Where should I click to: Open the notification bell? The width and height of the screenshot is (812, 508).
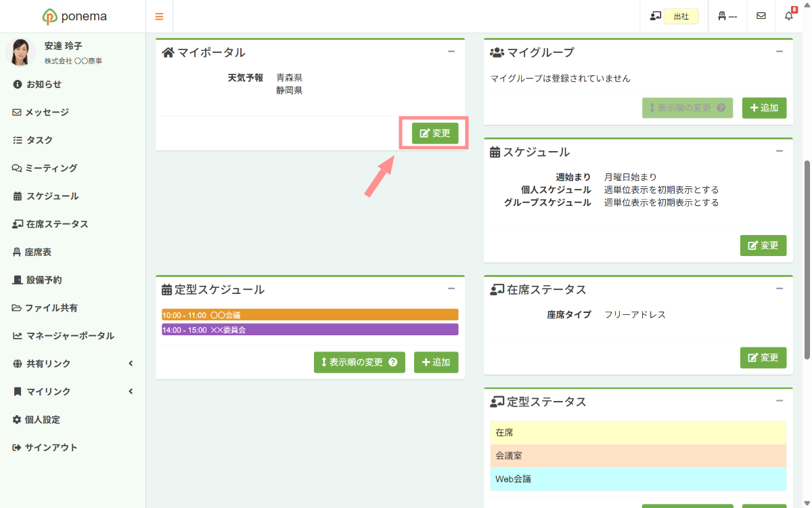pyautogui.click(x=789, y=16)
